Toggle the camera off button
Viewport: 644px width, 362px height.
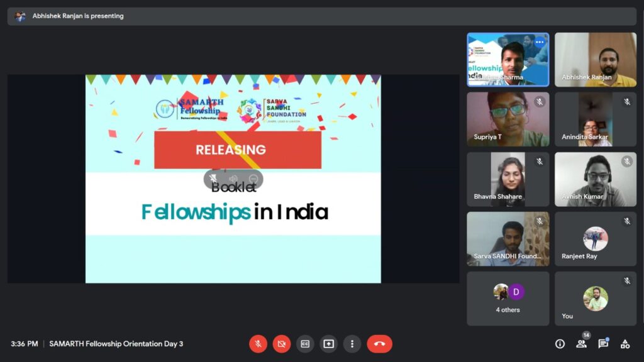tap(281, 344)
